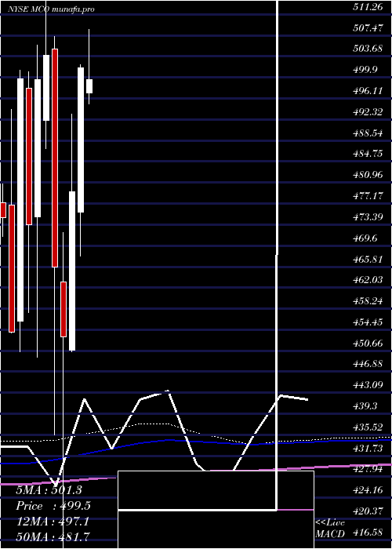Click the 416.58 price axis label
Viewport: 392px width, 549px height.
click(368, 533)
